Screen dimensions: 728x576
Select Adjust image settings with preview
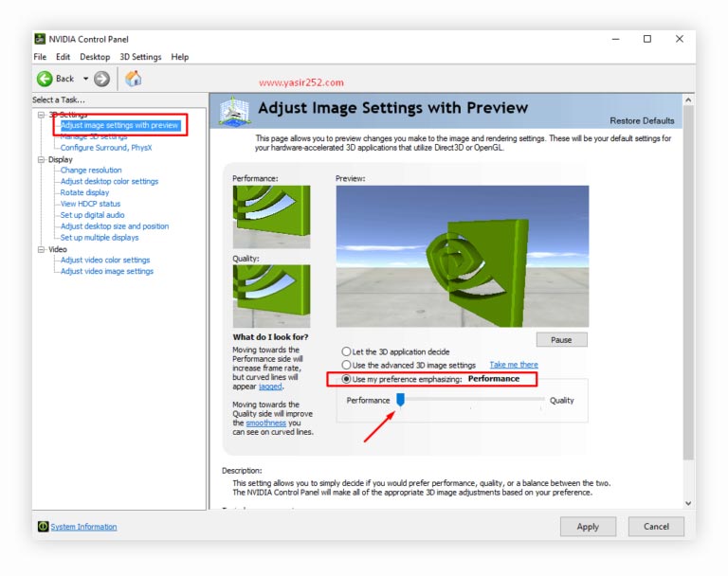click(x=119, y=125)
